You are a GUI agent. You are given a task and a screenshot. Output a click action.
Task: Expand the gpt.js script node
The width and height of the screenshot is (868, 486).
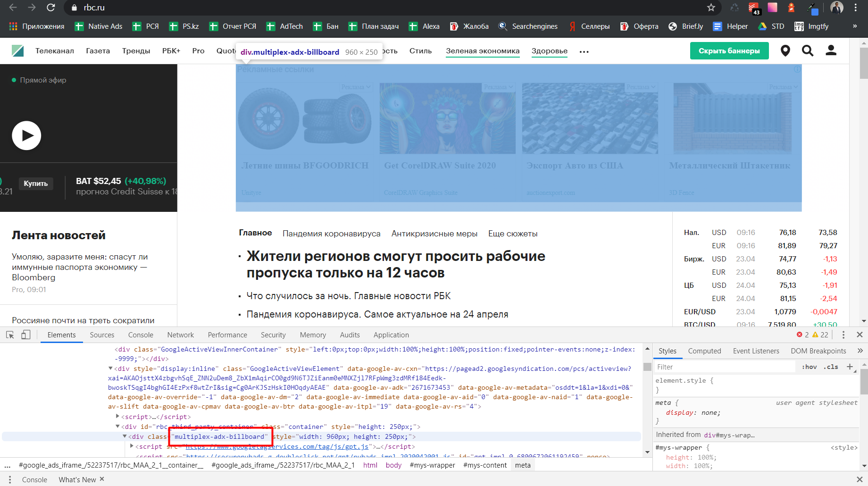132,446
